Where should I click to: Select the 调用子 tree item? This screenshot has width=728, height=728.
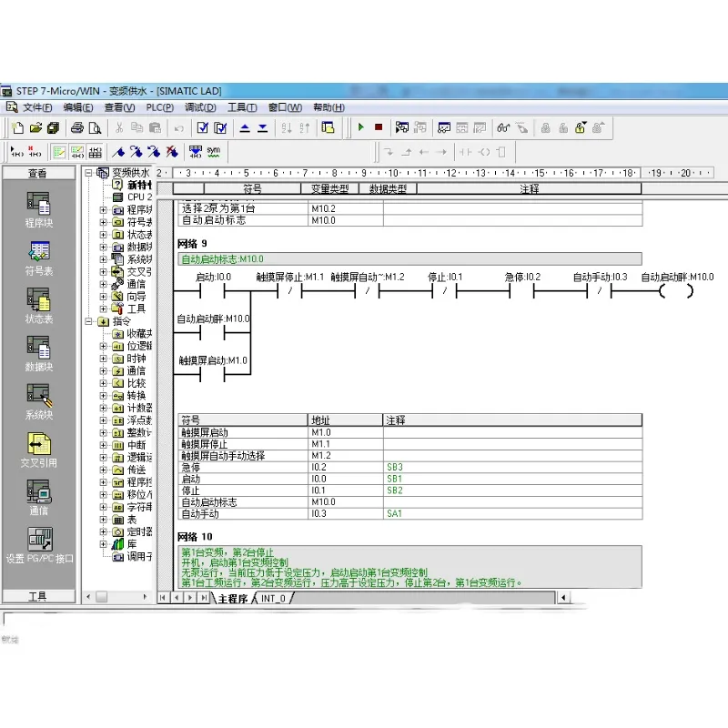132,556
